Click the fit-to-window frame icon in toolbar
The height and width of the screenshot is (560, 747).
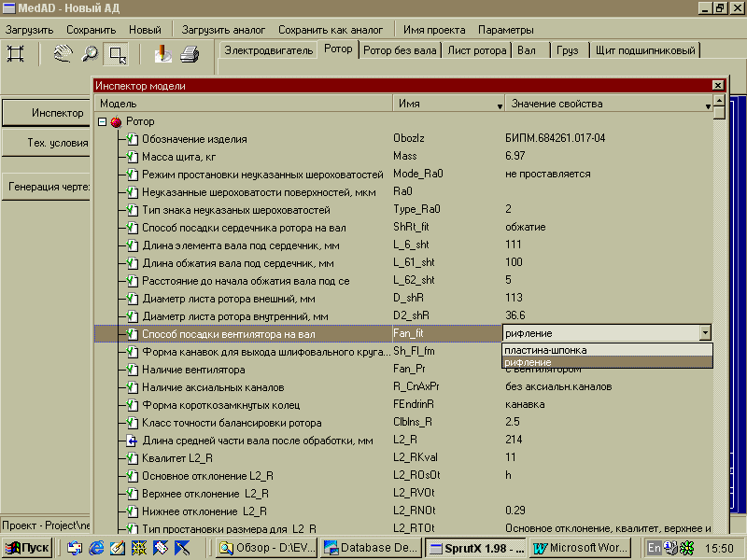pos(16,54)
